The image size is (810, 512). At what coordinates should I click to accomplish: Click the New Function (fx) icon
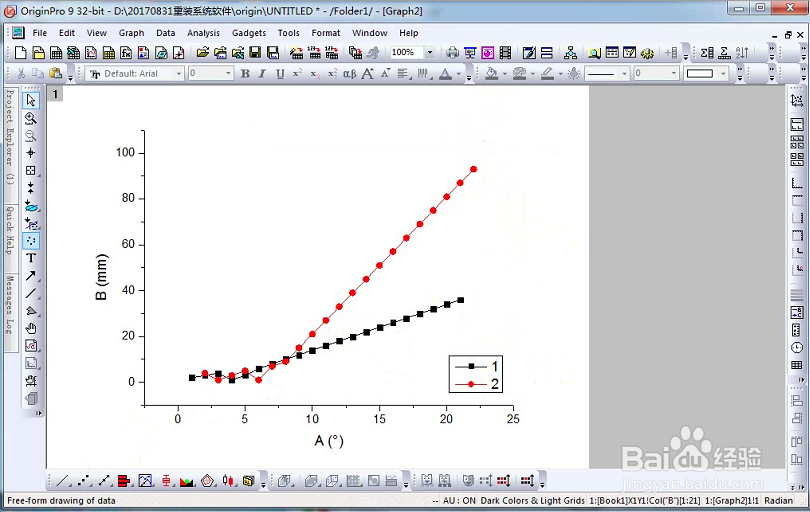pos(126,52)
